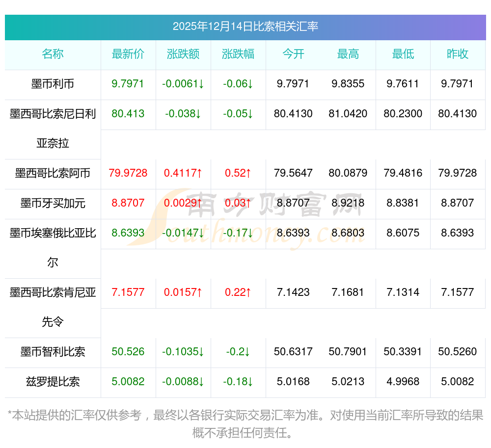Click the high value 80.0879
491x448 pixels.
pyautogui.click(x=348, y=173)
